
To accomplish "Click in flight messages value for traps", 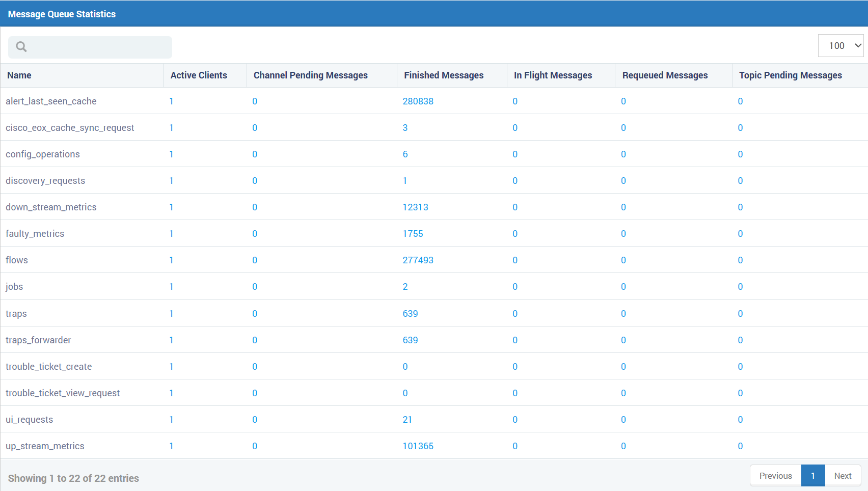I will 515,314.
